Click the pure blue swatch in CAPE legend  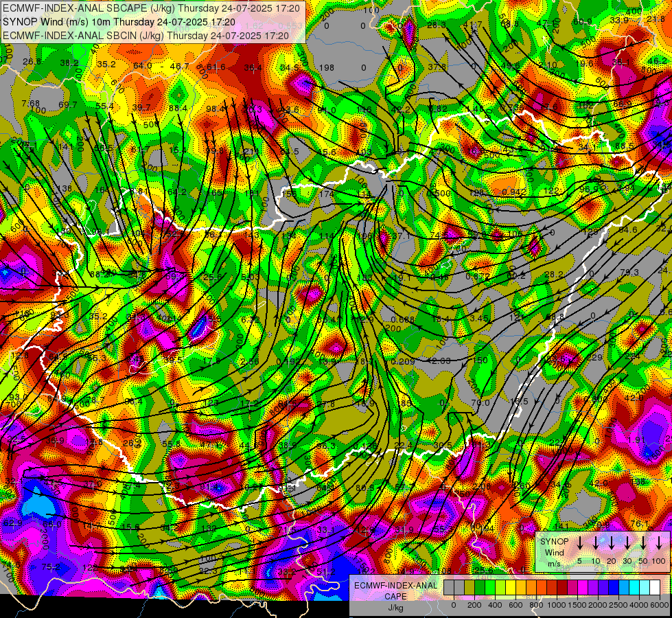(614, 587)
